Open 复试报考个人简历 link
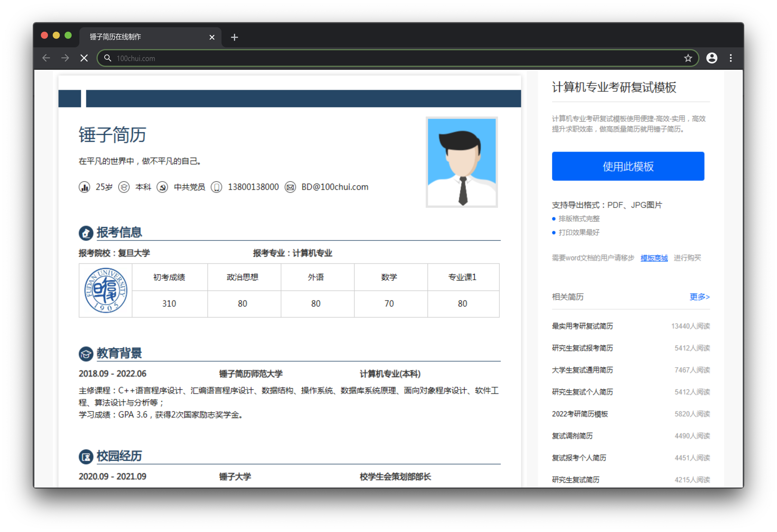 tap(579, 458)
